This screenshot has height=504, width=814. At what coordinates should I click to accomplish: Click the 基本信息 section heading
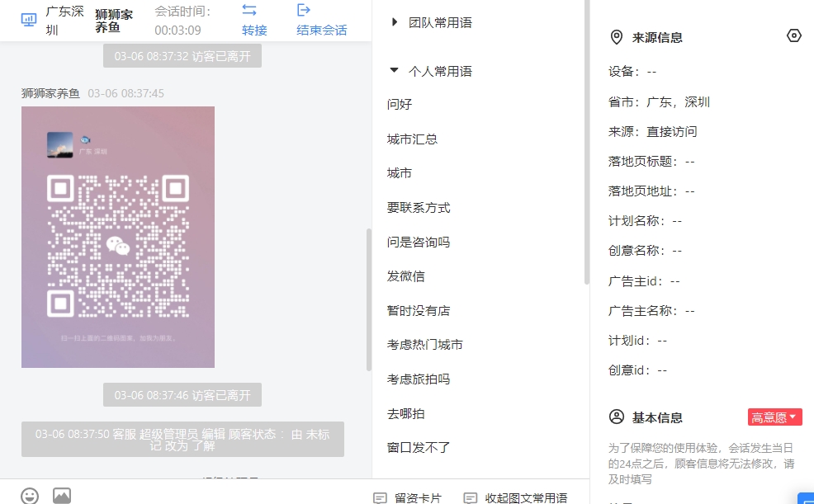(x=657, y=417)
